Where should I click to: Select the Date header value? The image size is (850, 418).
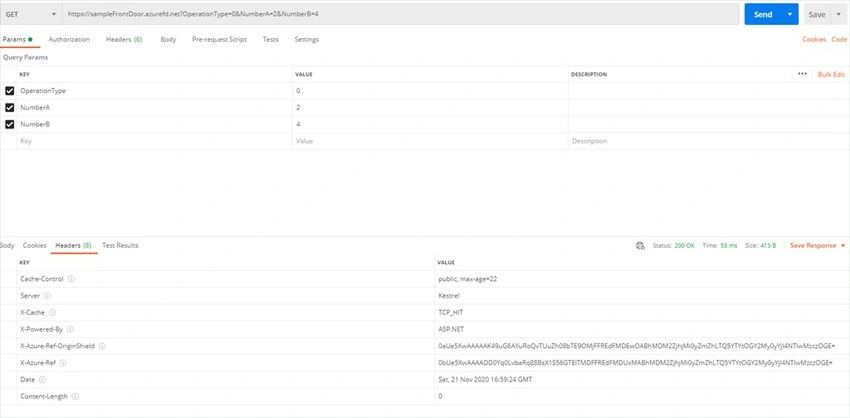click(x=485, y=380)
